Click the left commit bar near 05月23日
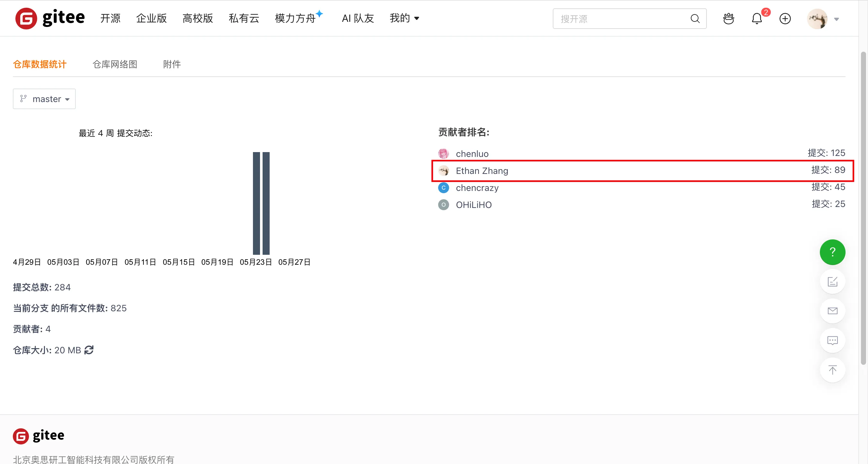Screen dimensions: 868x464 pyautogui.click(x=256, y=203)
